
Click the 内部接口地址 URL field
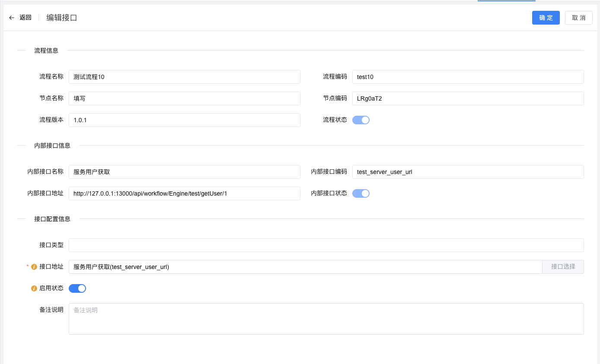(x=184, y=193)
